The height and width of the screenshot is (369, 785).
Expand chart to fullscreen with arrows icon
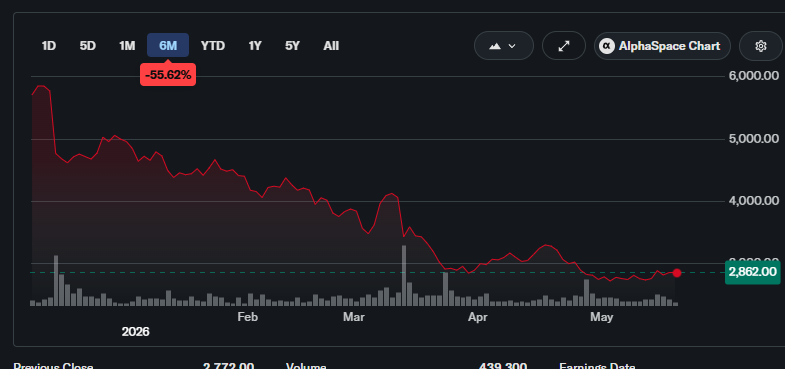point(564,46)
